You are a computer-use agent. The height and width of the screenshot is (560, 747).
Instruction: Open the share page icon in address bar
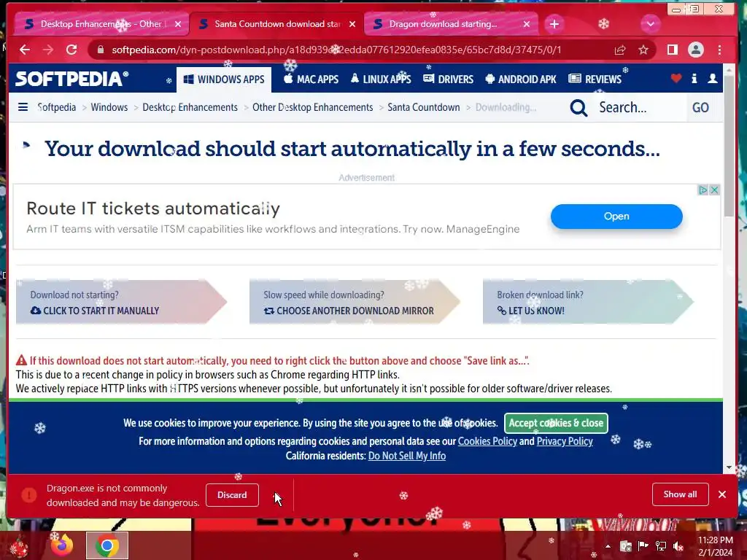(x=620, y=50)
